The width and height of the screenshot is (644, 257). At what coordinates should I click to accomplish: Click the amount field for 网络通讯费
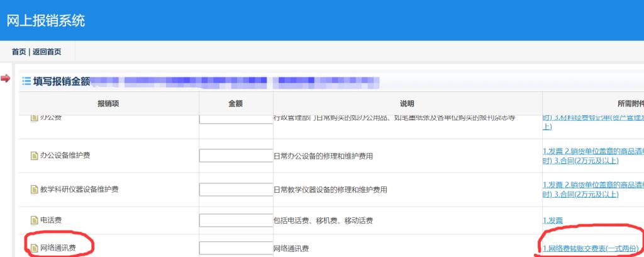(x=236, y=248)
